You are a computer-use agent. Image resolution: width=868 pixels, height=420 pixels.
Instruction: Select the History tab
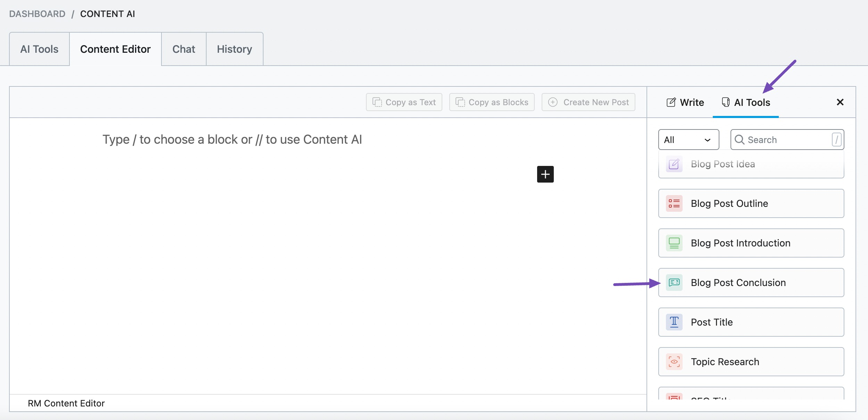(233, 48)
